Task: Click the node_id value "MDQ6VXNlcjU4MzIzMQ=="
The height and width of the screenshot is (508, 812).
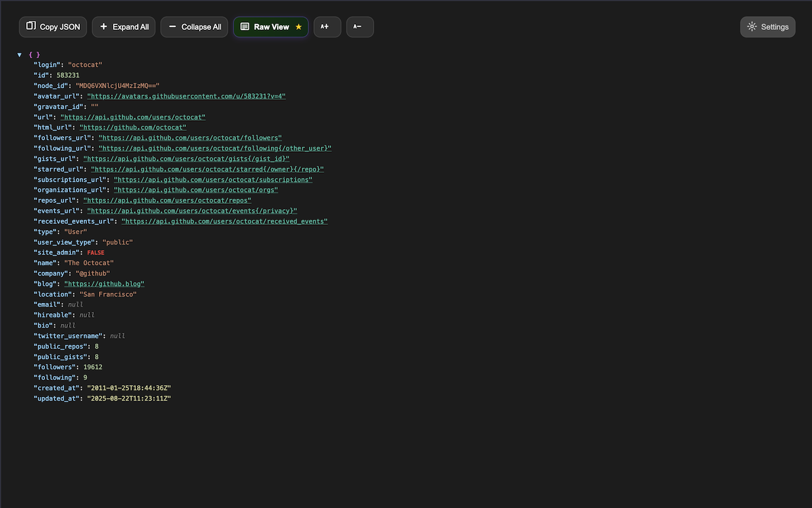Action: 117,86
